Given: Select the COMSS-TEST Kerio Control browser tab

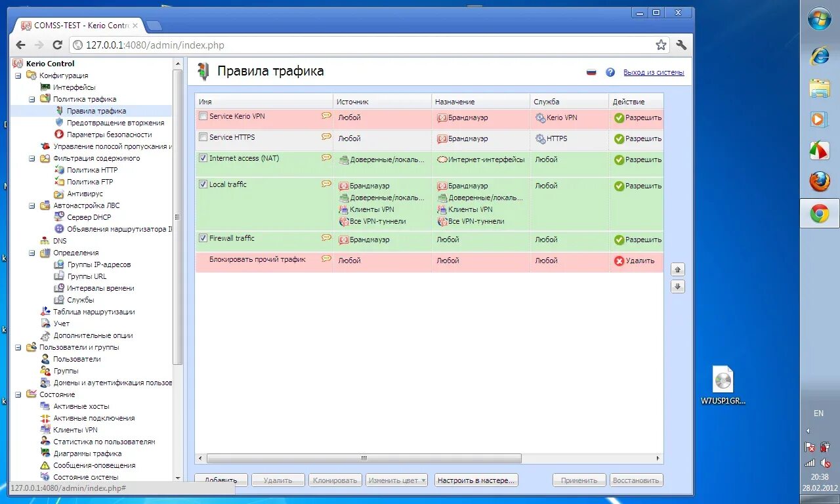Looking at the screenshot, I should 80,26.
